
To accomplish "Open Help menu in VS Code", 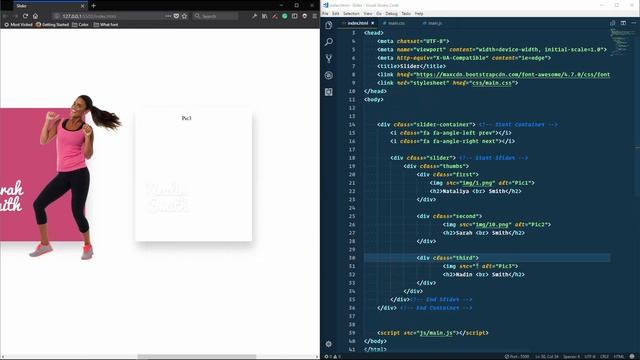I will coord(419,13).
